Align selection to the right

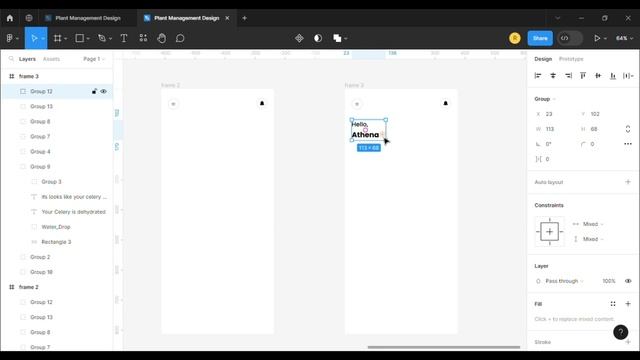(x=568, y=76)
